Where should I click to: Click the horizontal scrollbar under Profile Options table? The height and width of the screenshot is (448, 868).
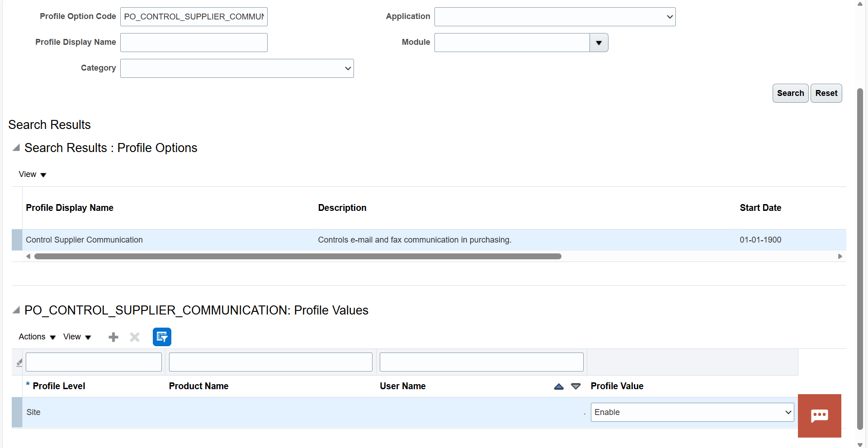click(298, 256)
